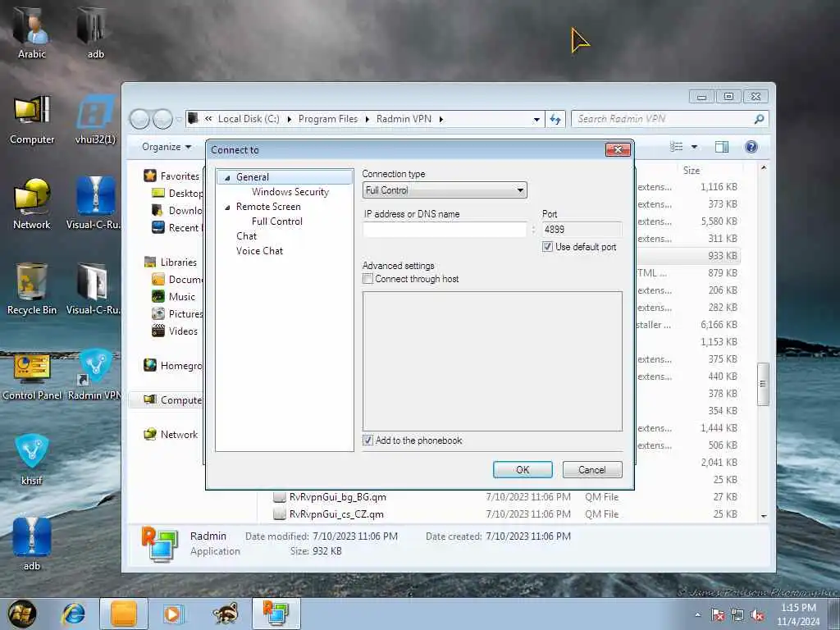Viewport: 840px width, 630px height.
Task: Launch Internet Explorer from taskbar
Action: coord(73,614)
